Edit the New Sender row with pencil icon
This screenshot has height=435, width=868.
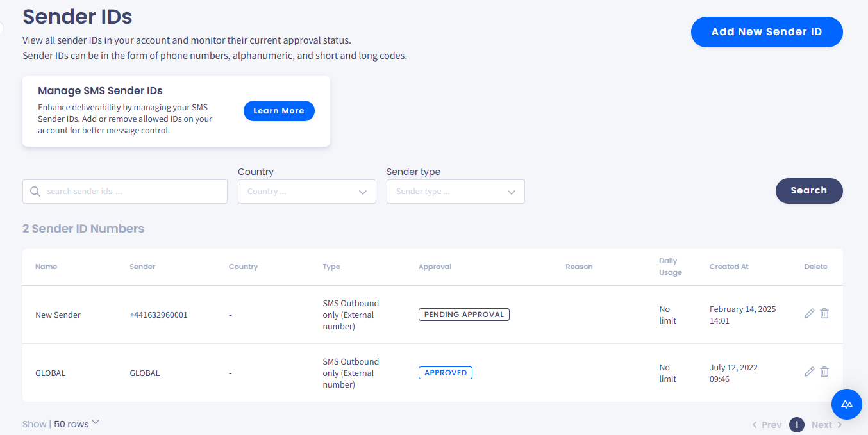[x=810, y=313]
